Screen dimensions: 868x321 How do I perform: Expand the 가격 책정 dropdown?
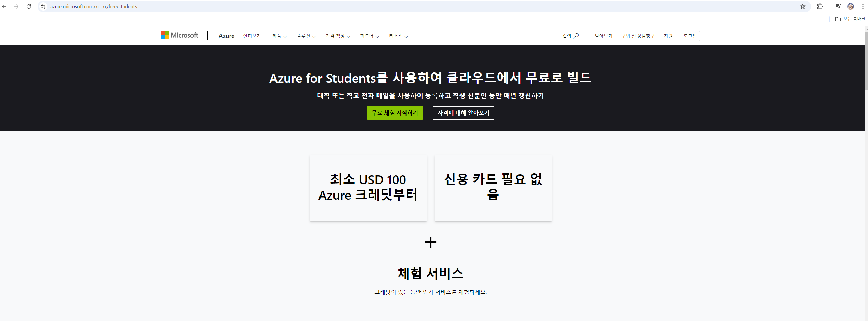pyautogui.click(x=338, y=36)
